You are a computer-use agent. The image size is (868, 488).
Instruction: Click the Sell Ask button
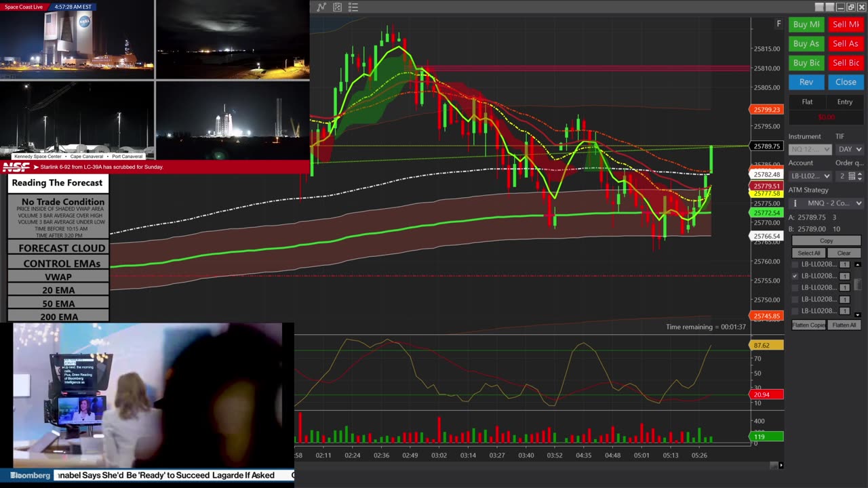[x=846, y=43]
